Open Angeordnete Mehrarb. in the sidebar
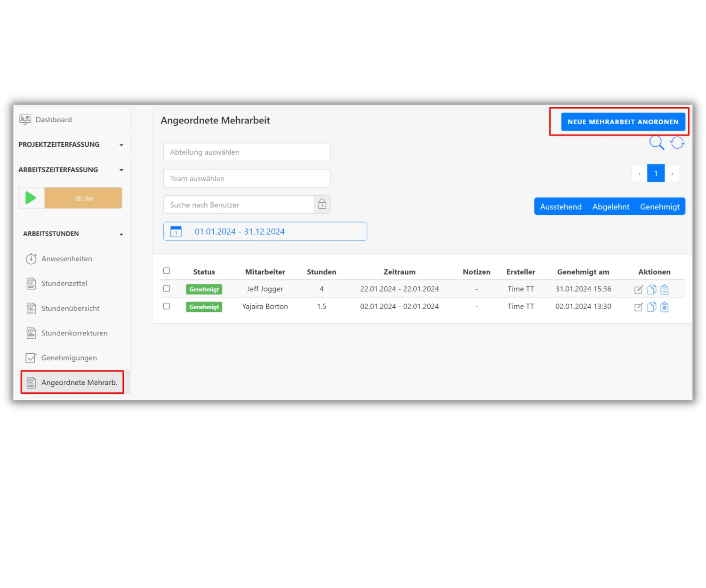Image resolution: width=706 pixels, height=588 pixels. click(79, 382)
